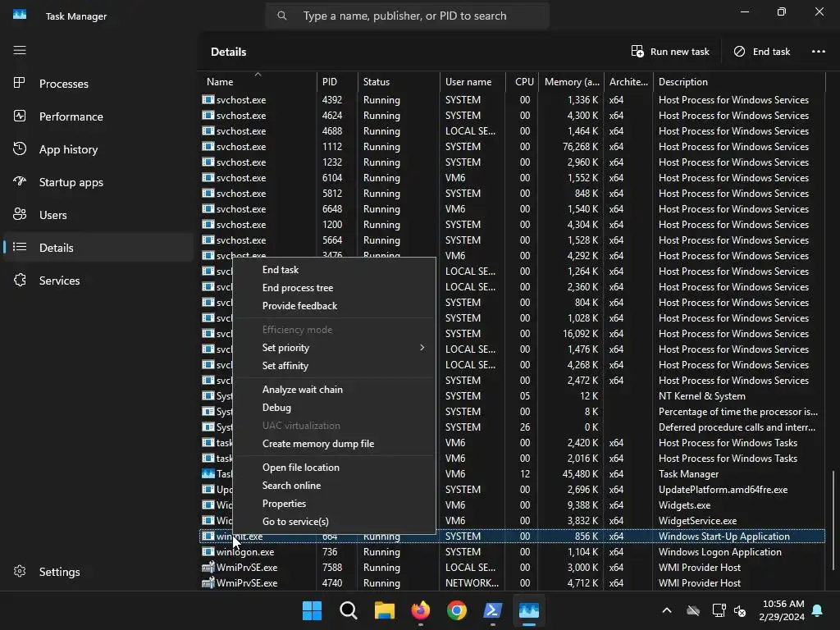
Task: Select Set affinity in context menu
Action: (335, 366)
